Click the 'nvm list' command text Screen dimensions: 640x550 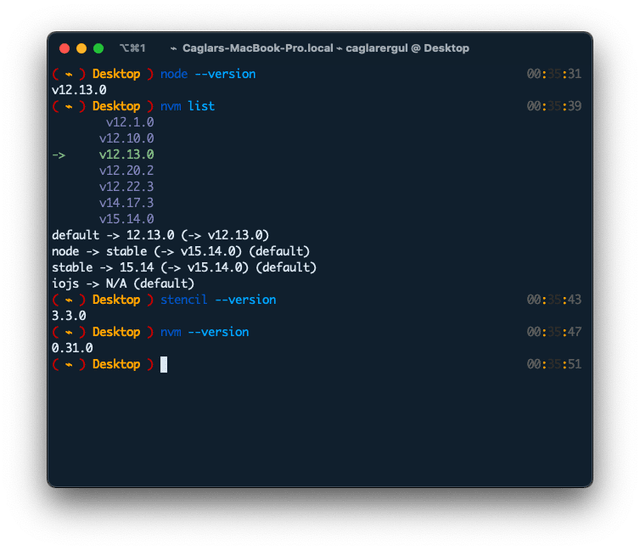(x=187, y=106)
